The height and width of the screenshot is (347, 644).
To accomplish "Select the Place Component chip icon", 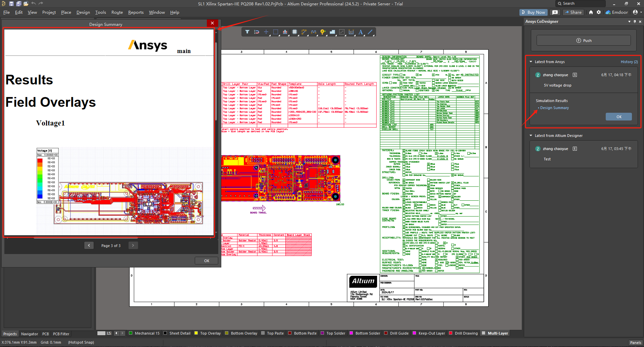I will click(294, 32).
